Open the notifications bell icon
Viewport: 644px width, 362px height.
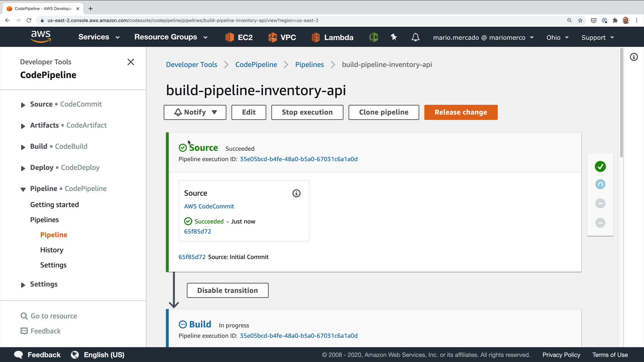[x=415, y=37]
